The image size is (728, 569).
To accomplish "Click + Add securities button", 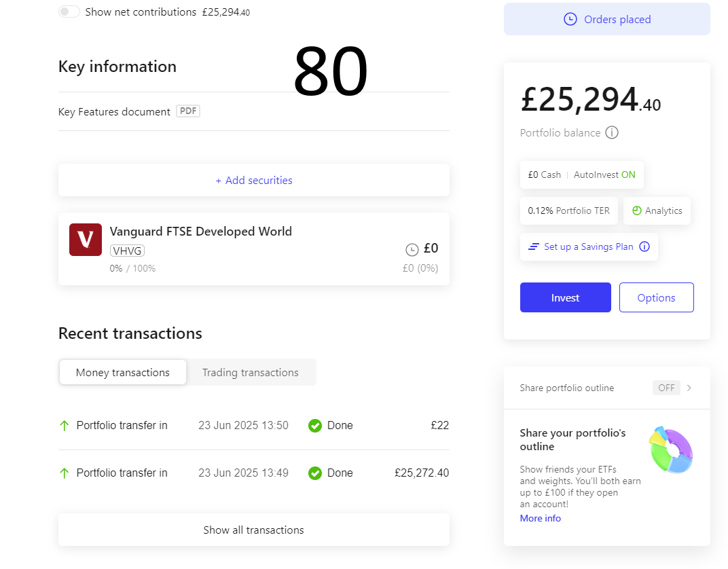I will 253,180.
